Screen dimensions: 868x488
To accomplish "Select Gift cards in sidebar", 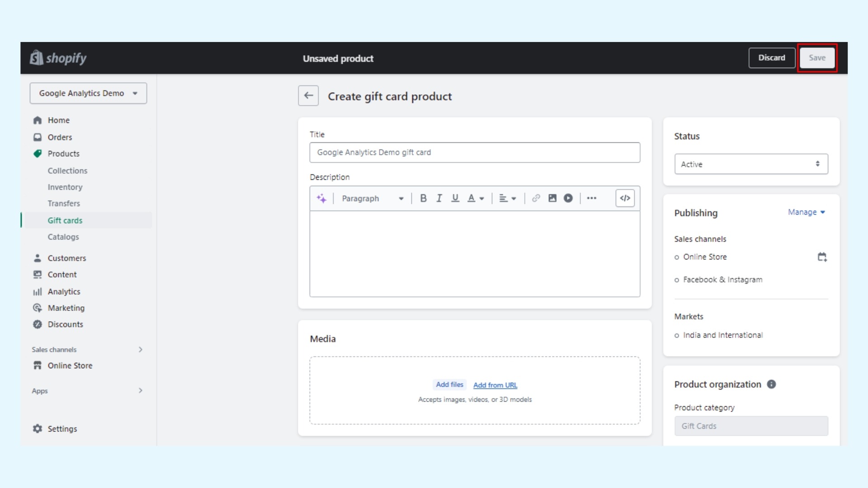I will click(x=65, y=221).
